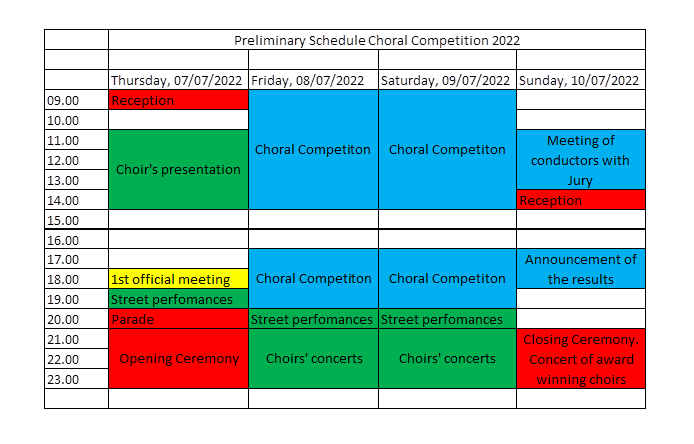
Task: Select the Preliminary Schedule title cell
Action: (377, 40)
